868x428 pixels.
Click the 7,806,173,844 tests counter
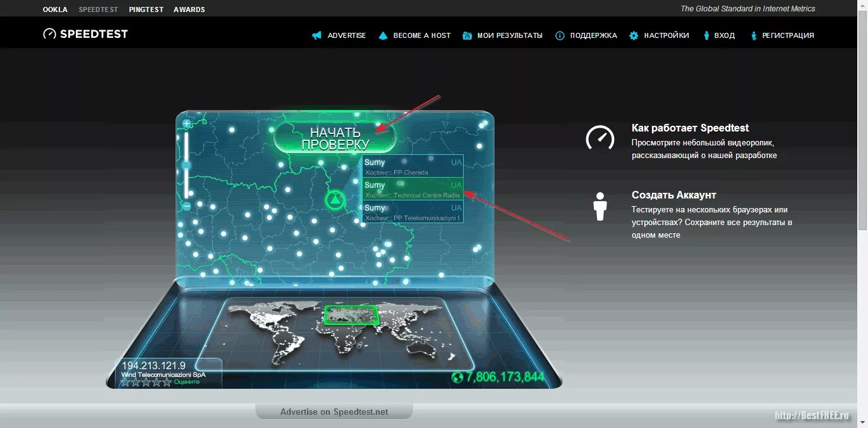click(505, 377)
